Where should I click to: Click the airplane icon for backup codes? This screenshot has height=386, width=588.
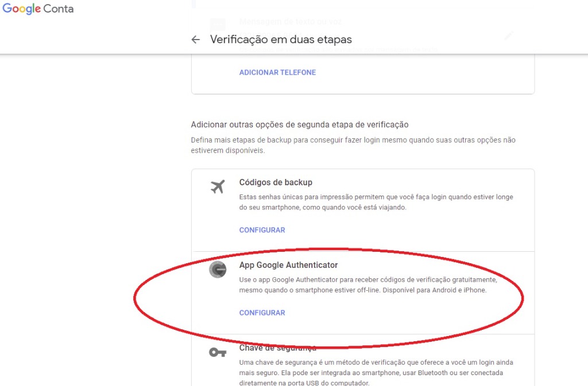218,186
